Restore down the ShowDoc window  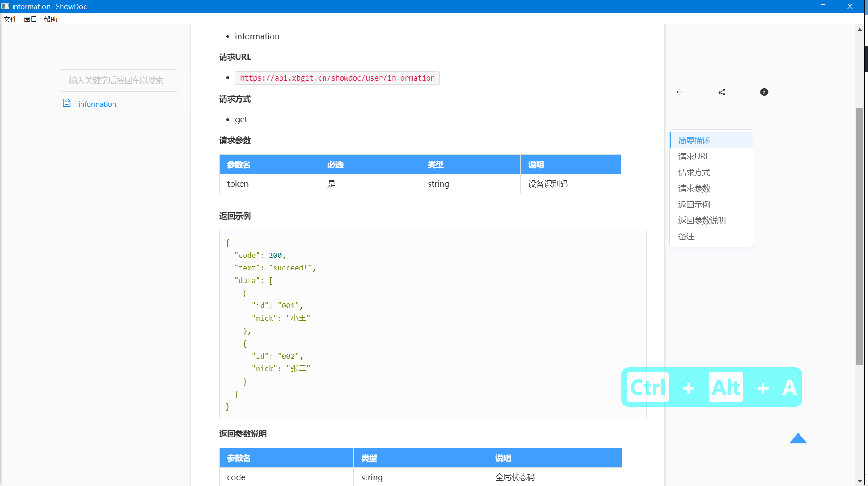click(x=823, y=6)
